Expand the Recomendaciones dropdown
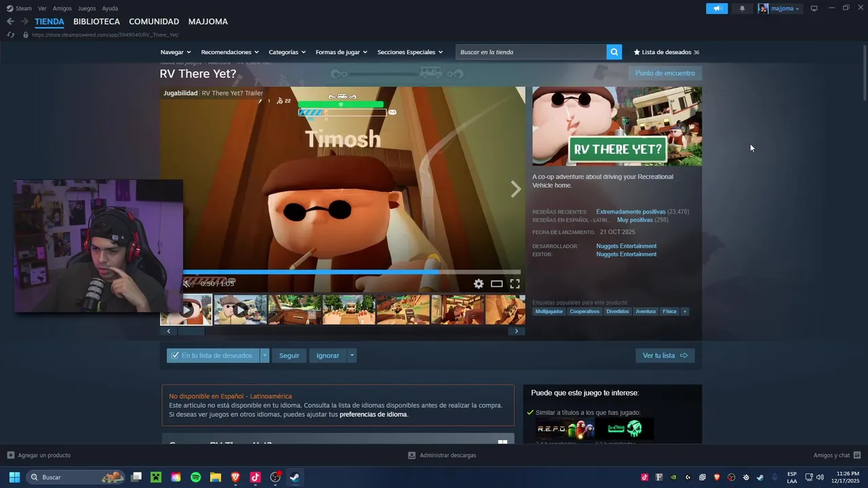This screenshot has width=868, height=488. (x=230, y=52)
